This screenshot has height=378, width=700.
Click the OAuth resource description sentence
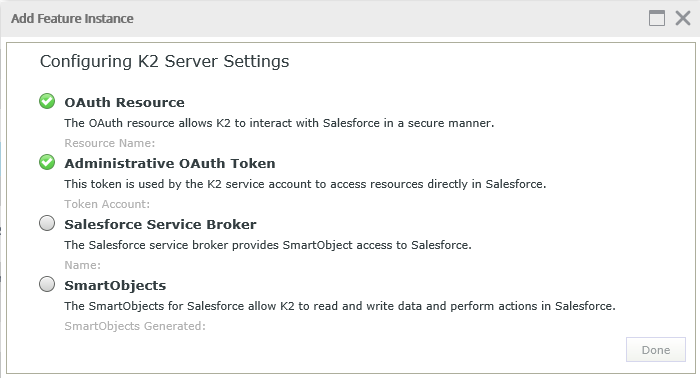pyautogui.click(x=279, y=123)
